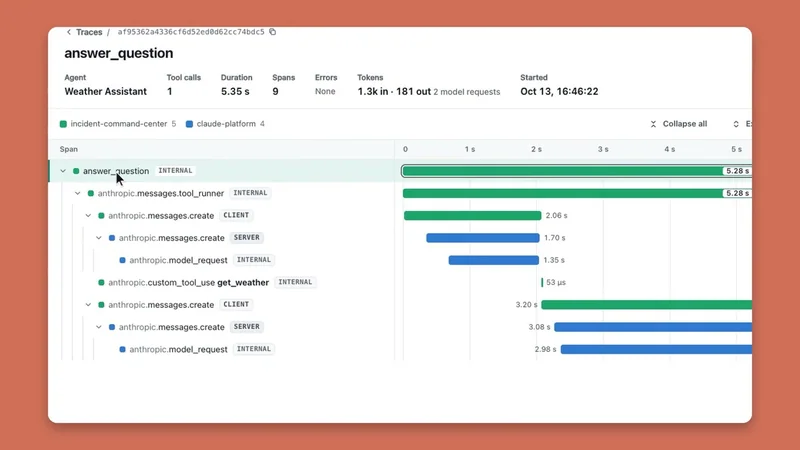Collapse second messages.create SERVER span

(99, 327)
